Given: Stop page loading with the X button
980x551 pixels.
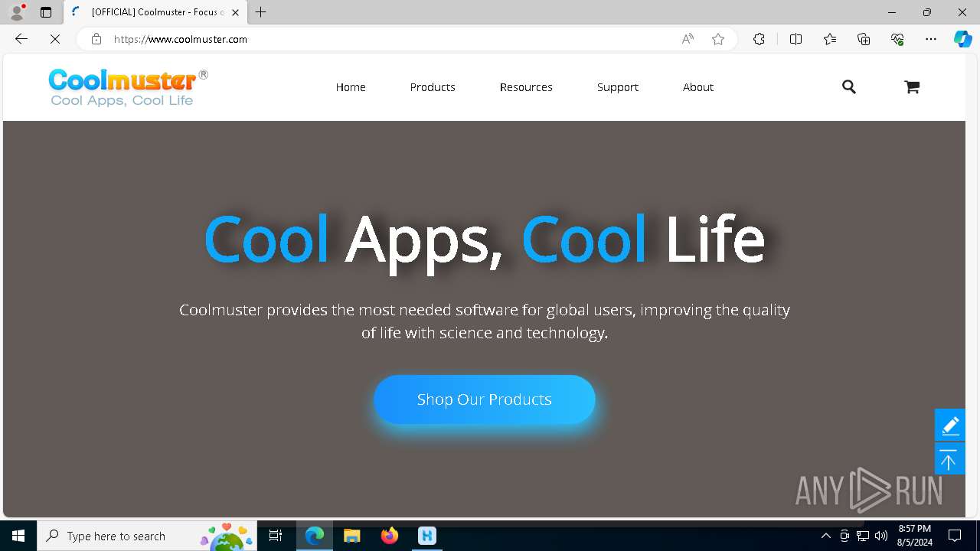Looking at the screenshot, I should pos(55,39).
